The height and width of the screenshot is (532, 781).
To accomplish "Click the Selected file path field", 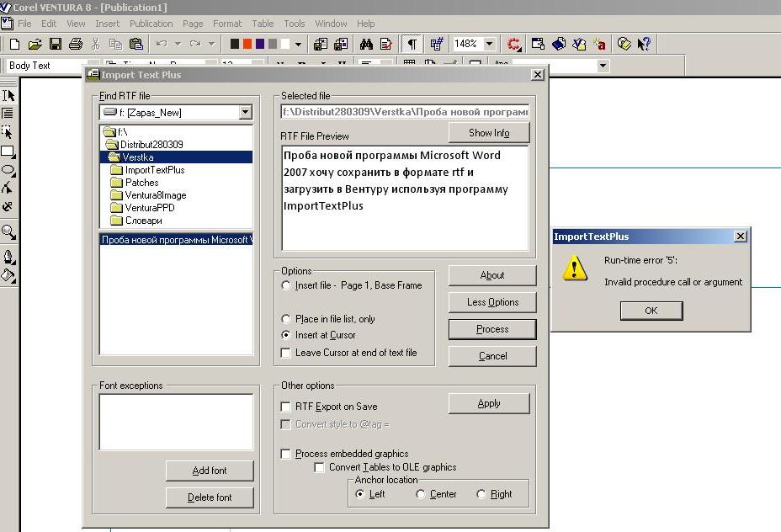I will coord(405,112).
